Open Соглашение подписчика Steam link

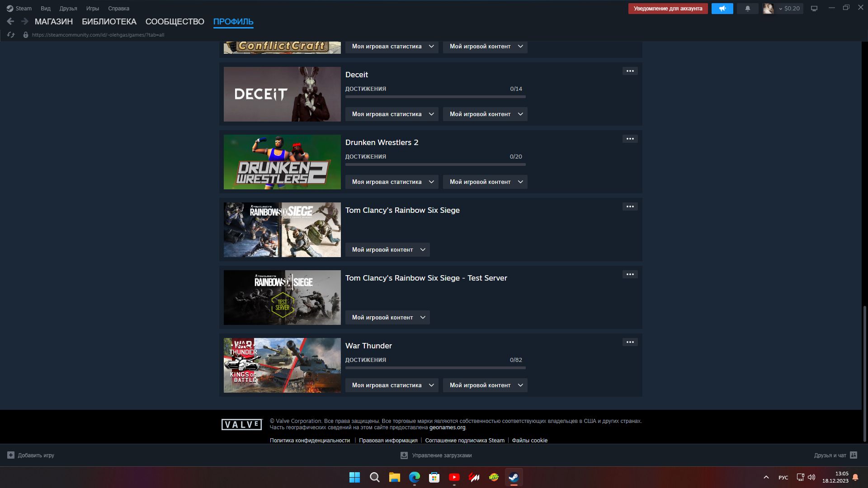(465, 441)
